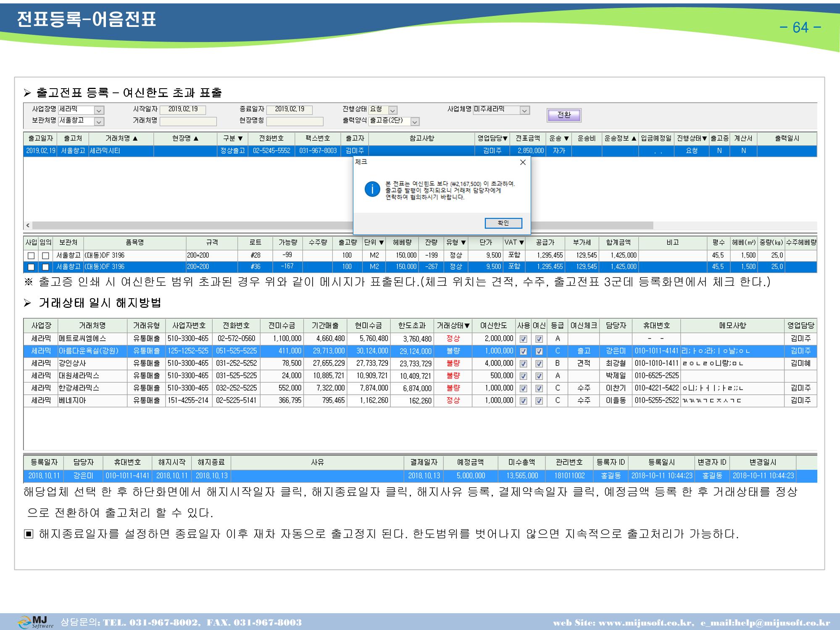Click 해지종료 date 2018.10.13 cell
Viewport: 840px width, 630px height.
[x=211, y=476]
